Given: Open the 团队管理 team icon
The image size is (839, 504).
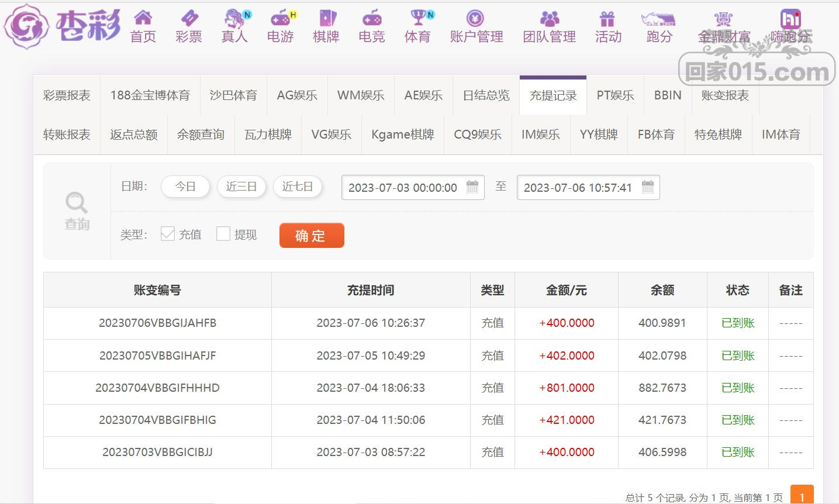Looking at the screenshot, I should point(549,18).
